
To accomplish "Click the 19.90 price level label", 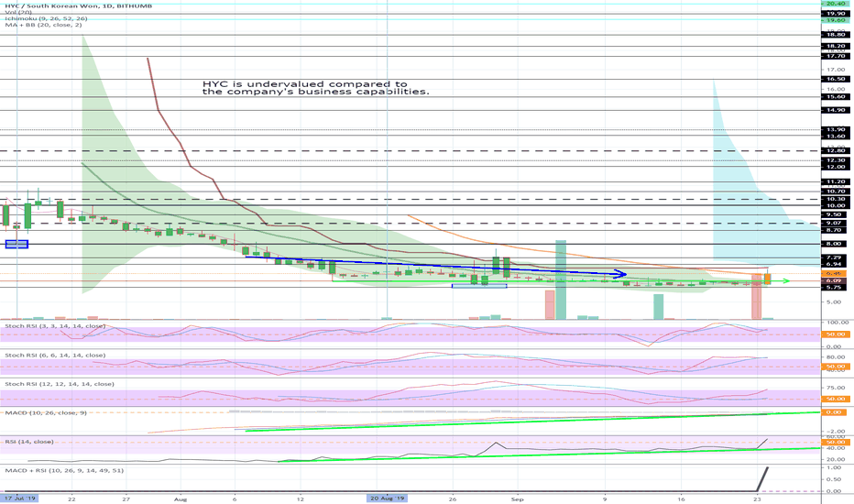I will tap(836, 14).
